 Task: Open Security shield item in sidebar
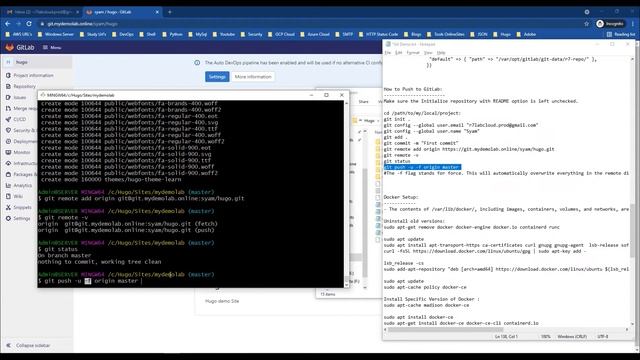pos(20,131)
